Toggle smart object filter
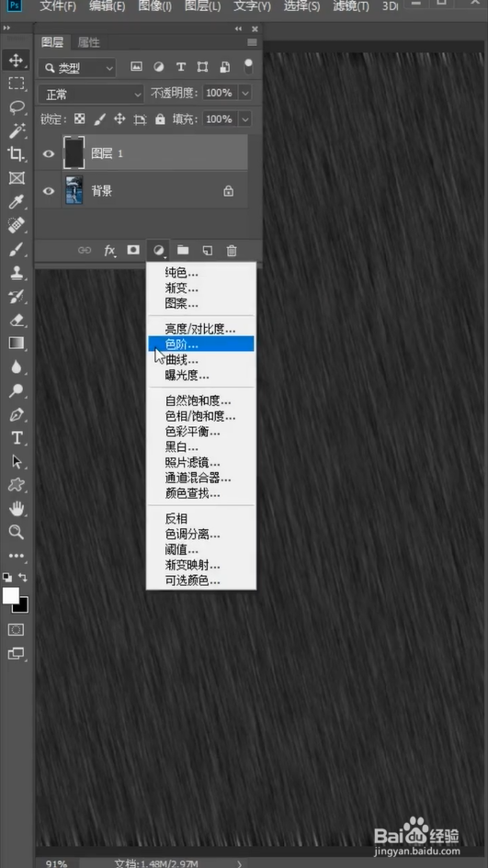Viewport: 488px width, 868px height. coord(225,67)
